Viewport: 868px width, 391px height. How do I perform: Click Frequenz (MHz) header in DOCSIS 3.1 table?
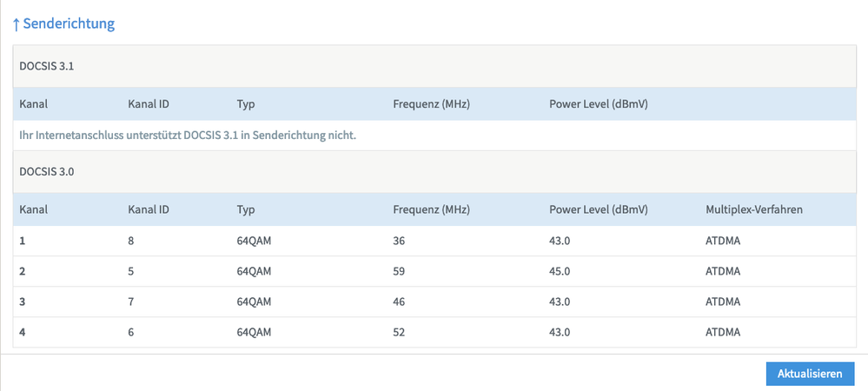pos(432,104)
